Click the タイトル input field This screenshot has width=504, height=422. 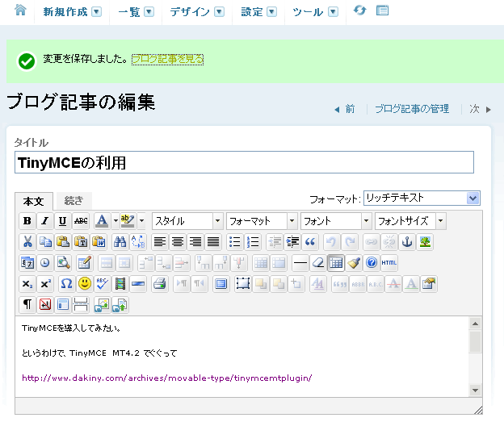click(244, 162)
